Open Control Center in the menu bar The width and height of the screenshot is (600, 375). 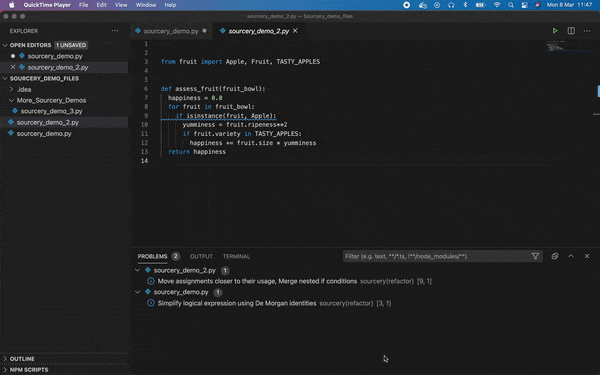(x=525, y=5)
